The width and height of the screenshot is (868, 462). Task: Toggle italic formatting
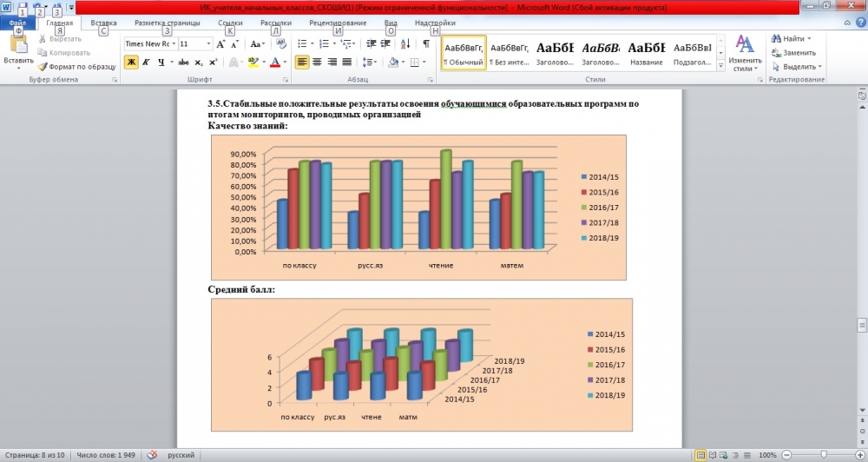(x=146, y=62)
